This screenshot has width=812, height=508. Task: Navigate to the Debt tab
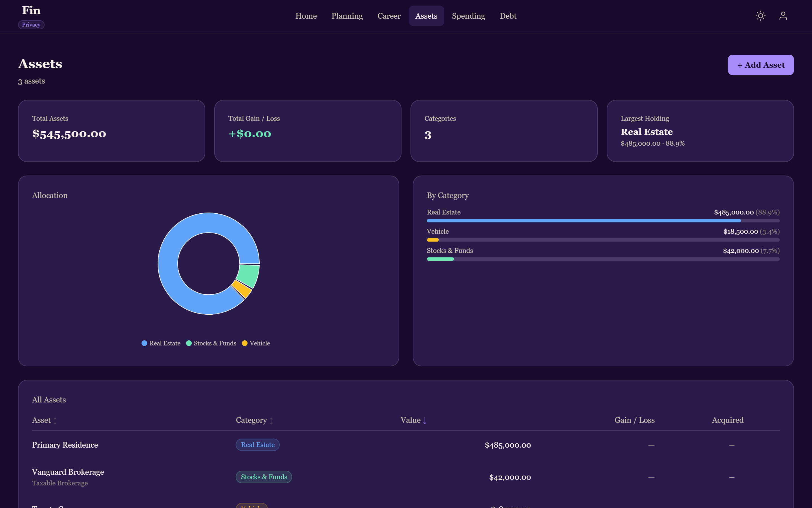[x=508, y=16]
